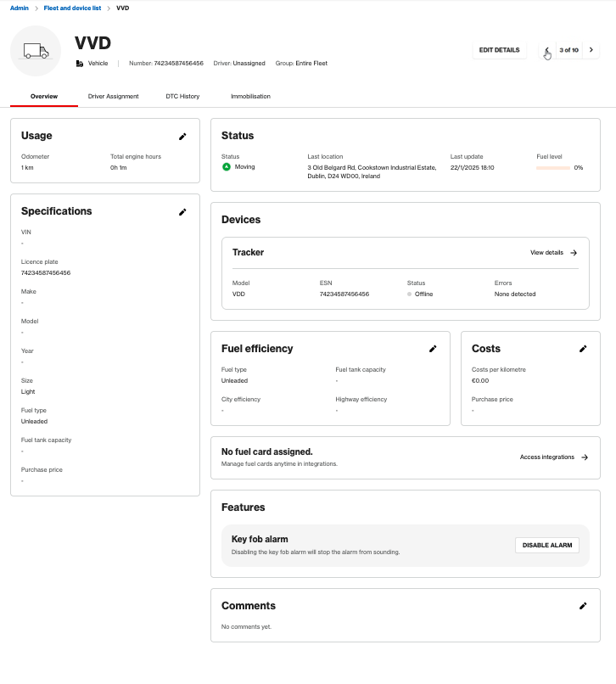Image resolution: width=616 pixels, height=684 pixels.
Task: Click the Comments edit pencil icon
Action: (x=583, y=606)
